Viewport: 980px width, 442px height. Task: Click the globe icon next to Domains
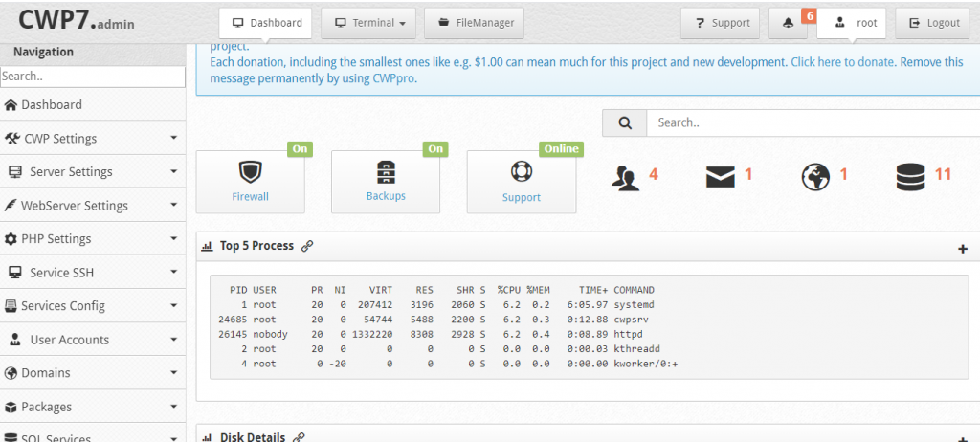(11, 373)
